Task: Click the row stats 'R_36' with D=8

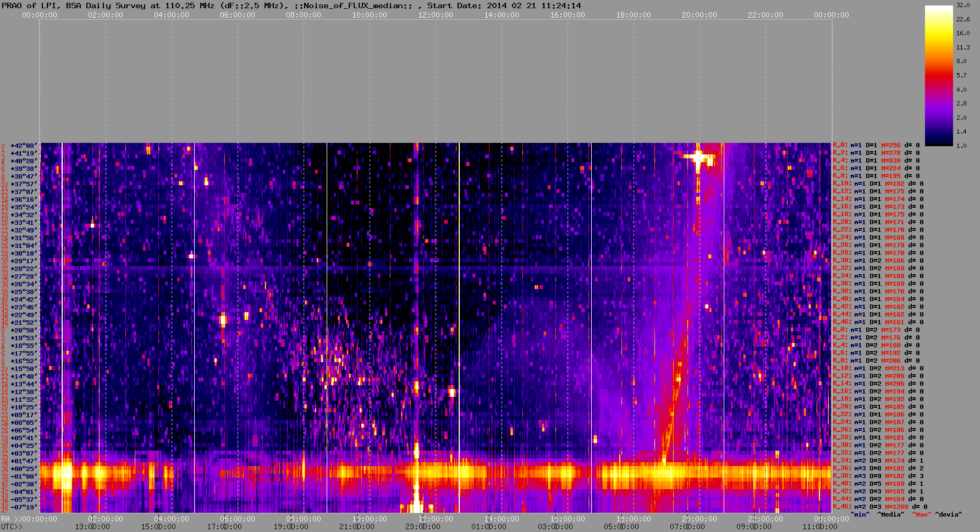Action: (878, 469)
